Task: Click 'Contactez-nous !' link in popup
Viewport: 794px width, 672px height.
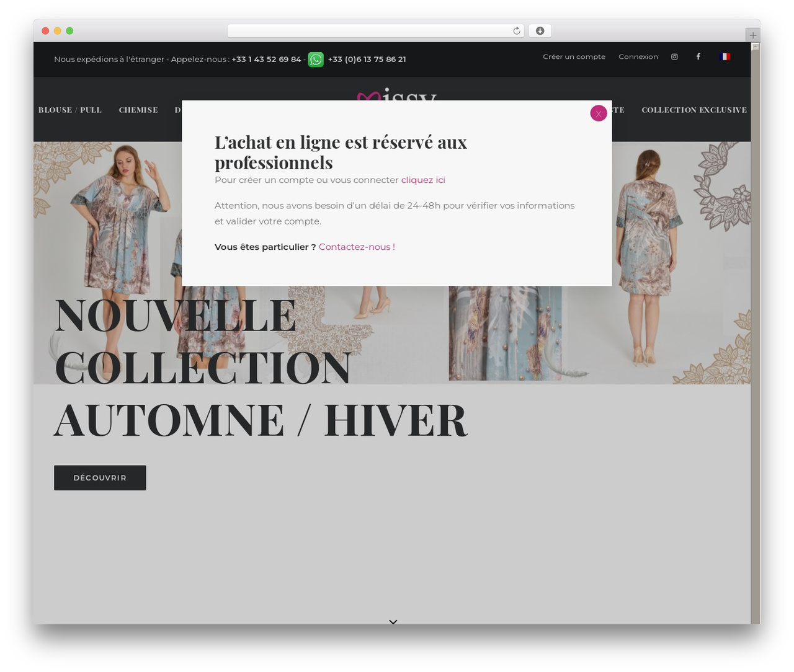Action: click(x=357, y=247)
